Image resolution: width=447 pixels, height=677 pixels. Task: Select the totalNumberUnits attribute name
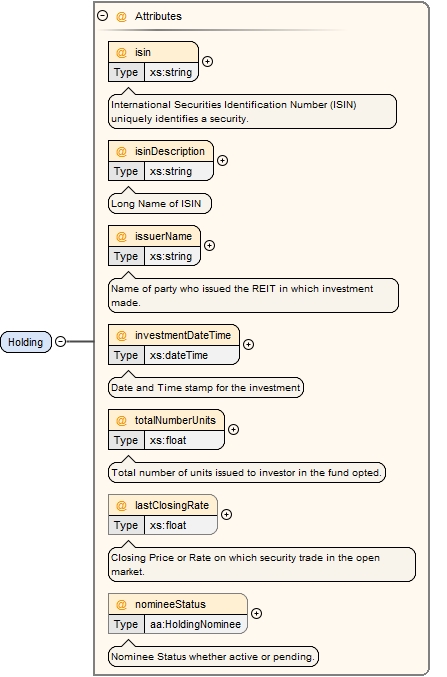(x=175, y=421)
